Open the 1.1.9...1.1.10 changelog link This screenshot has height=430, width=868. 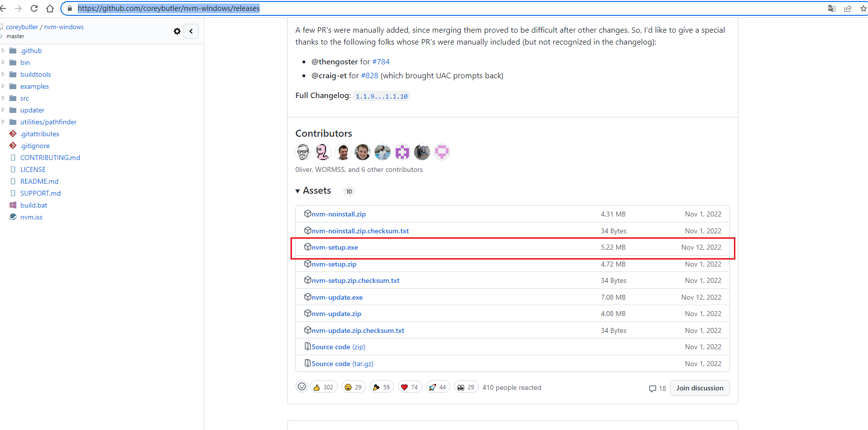pos(382,96)
